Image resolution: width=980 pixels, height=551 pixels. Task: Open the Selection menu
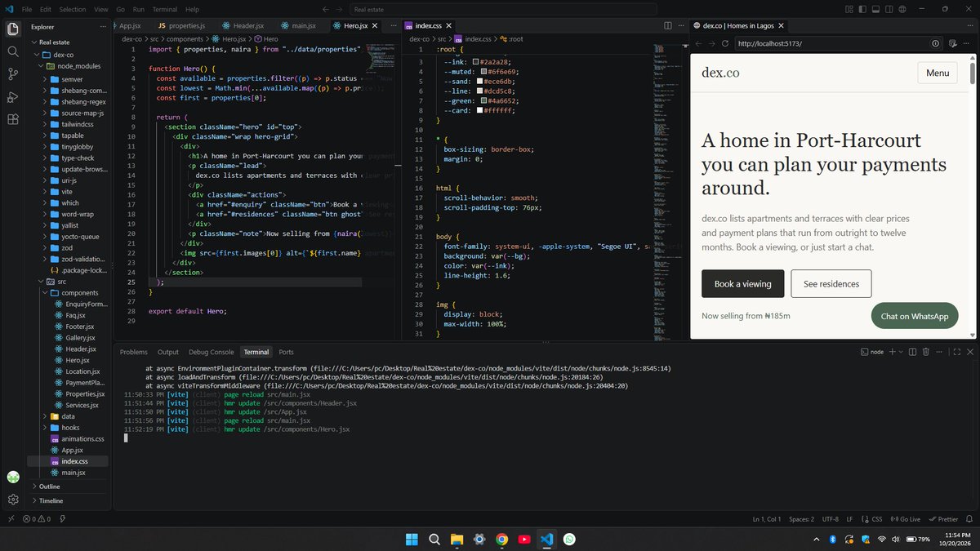(x=72, y=9)
